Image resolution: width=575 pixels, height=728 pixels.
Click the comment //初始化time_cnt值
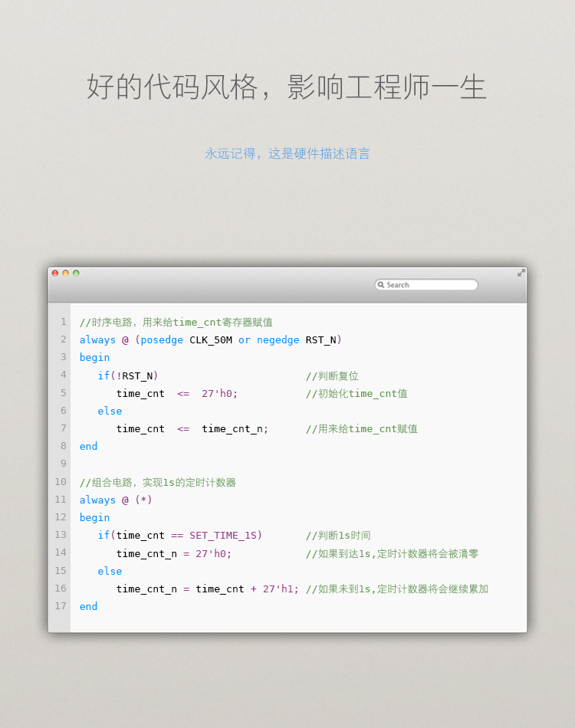356,394
